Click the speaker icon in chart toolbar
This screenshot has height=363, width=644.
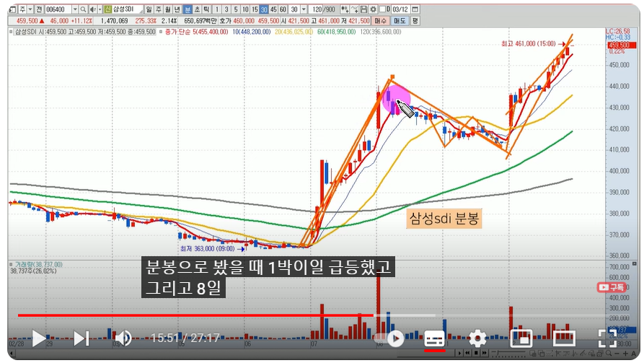[93, 9]
